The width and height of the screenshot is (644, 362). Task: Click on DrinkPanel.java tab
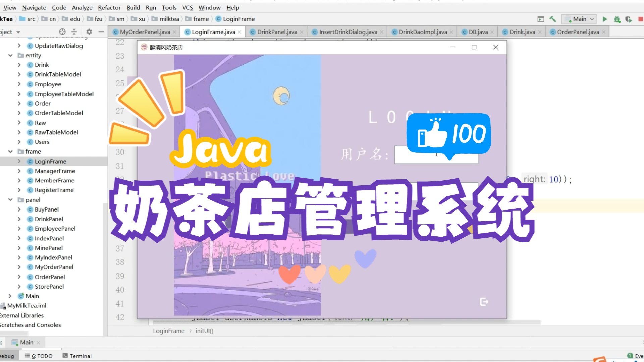(275, 32)
